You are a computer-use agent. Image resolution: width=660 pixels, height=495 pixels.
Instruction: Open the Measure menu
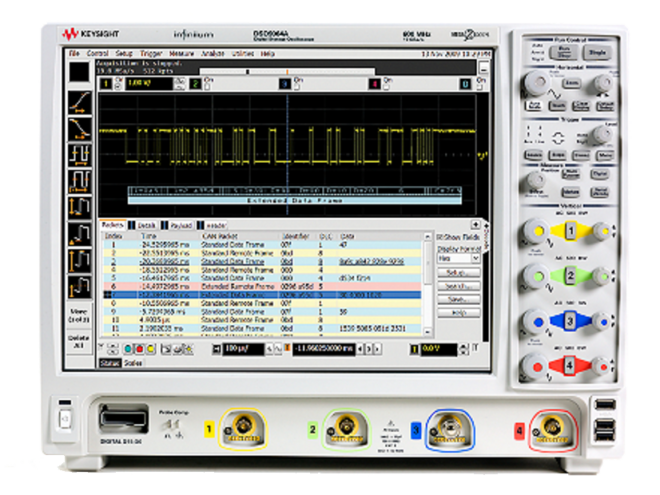click(x=181, y=53)
